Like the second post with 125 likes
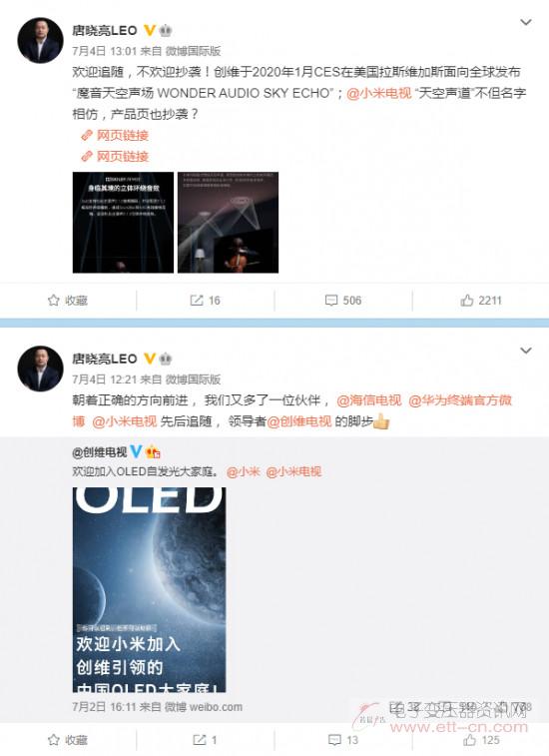Viewport: 549px width, 756px height. pyautogui.click(x=481, y=740)
